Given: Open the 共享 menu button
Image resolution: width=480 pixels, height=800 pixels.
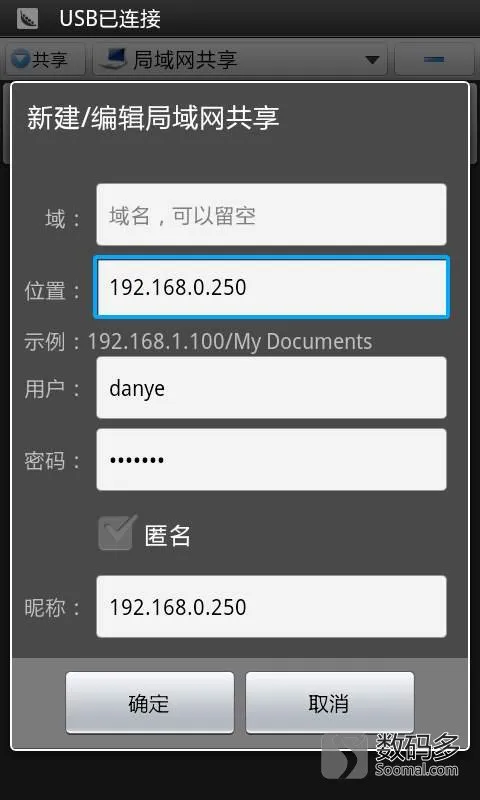Looking at the screenshot, I should tap(45, 60).
